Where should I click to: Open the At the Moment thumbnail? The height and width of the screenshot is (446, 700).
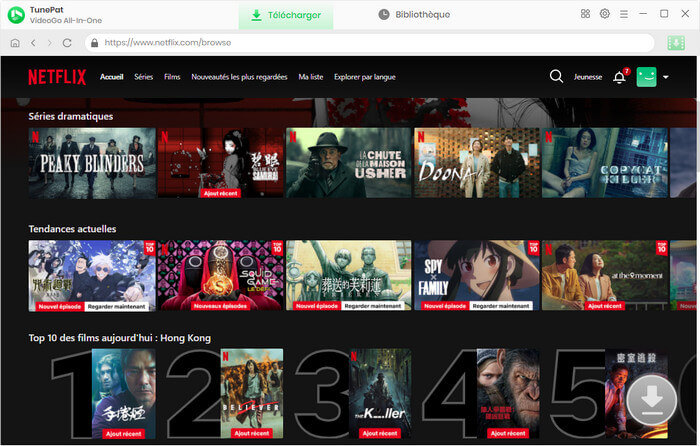(605, 275)
